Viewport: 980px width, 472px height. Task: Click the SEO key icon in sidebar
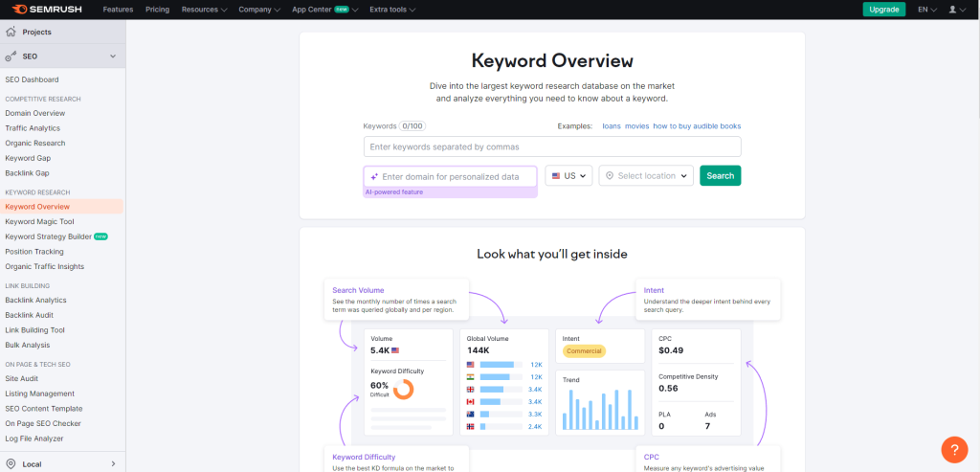(11, 56)
